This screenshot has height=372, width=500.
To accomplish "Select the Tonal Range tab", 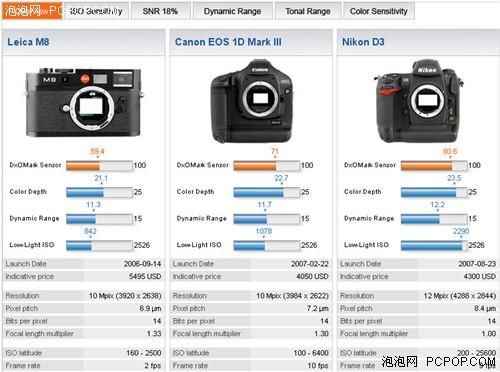I will click(308, 11).
